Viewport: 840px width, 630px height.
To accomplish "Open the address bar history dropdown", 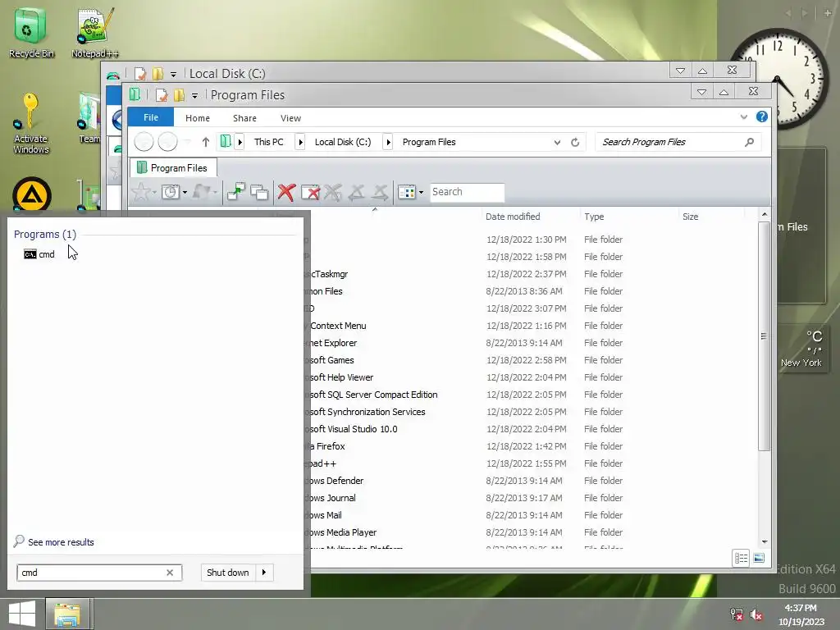I will click(x=557, y=142).
